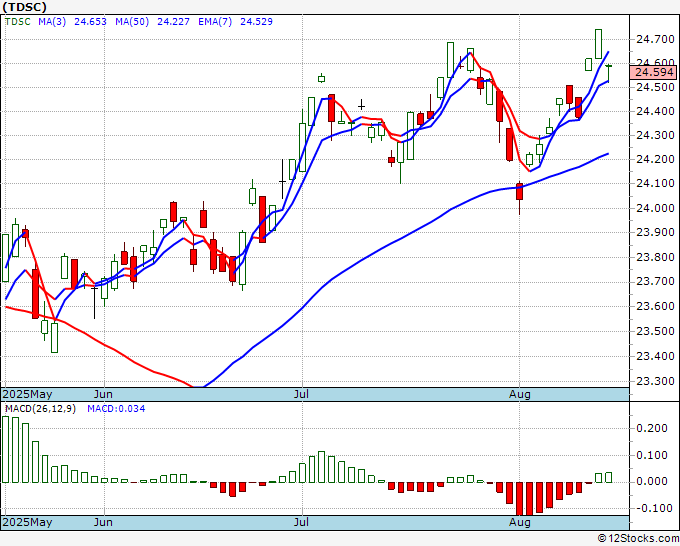Select the MA(3) legend label
Image resolution: width=680 pixels, height=546 pixels.
tap(52, 21)
